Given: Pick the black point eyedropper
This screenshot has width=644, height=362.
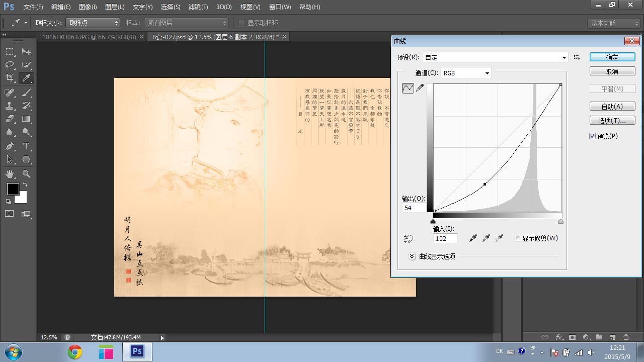Looking at the screenshot, I should point(473,238).
